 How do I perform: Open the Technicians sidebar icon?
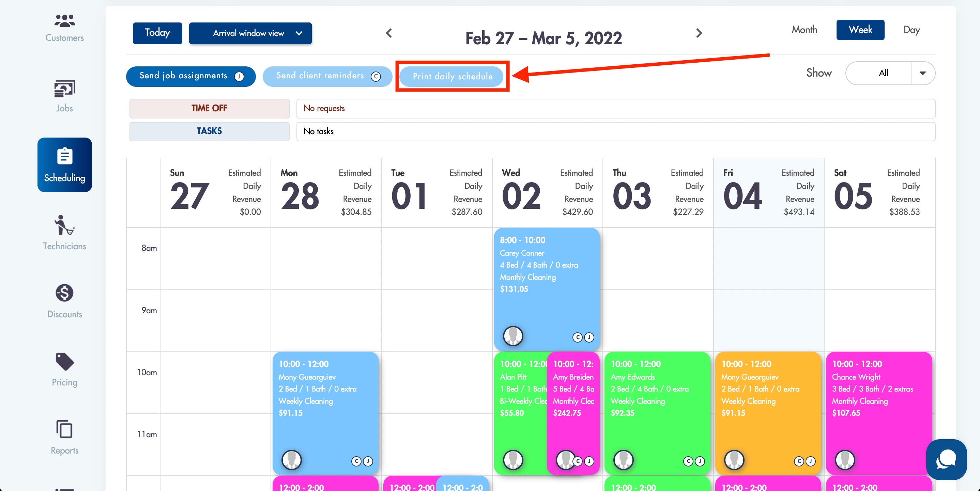(64, 225)
